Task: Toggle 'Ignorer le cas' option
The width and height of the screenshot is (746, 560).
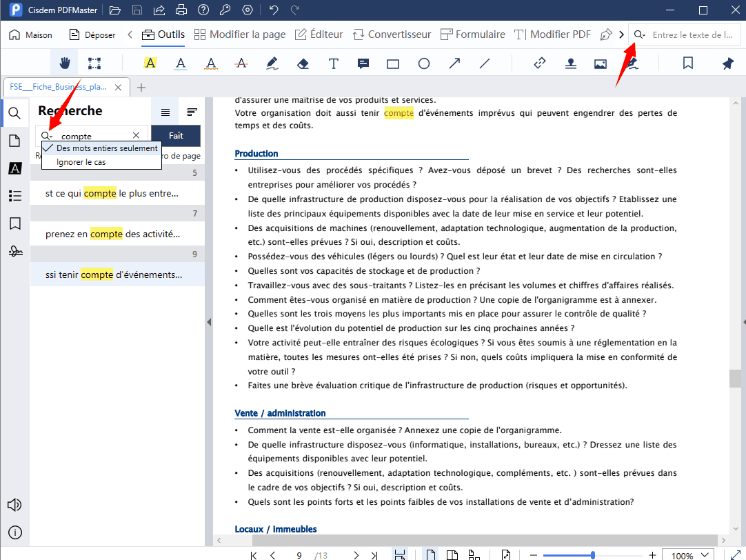Action: [x=102, y=162]
